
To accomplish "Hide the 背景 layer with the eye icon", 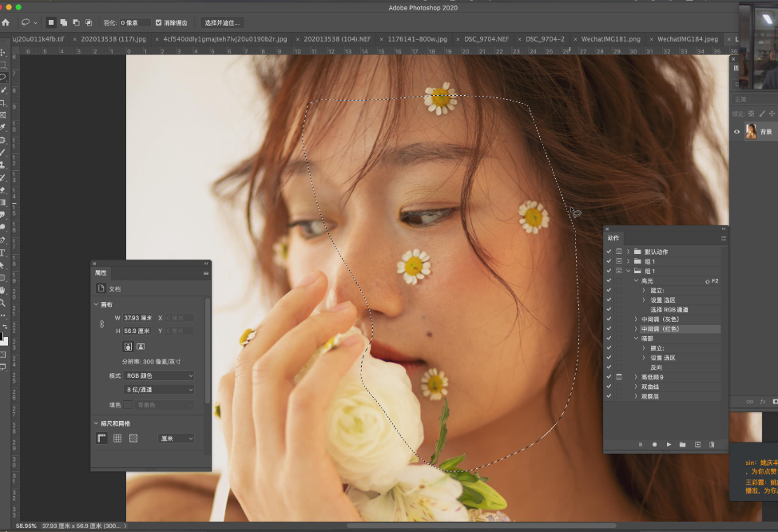I will tap(736, 132).
